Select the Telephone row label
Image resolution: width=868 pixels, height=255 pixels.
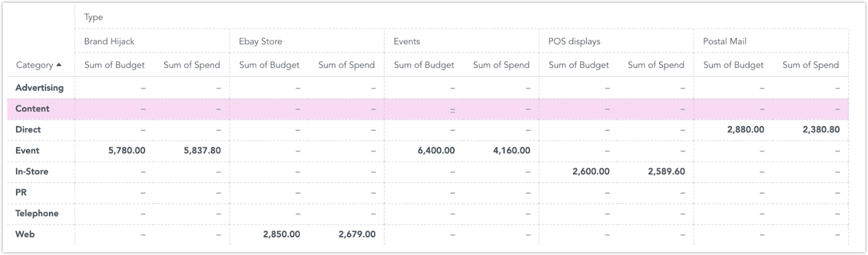pos(37,213)
